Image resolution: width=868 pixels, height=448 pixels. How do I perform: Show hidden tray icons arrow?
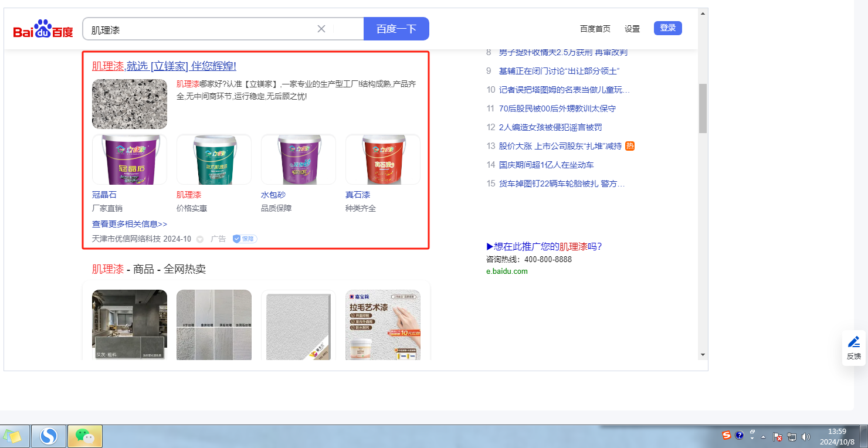[x=764, y=437]
